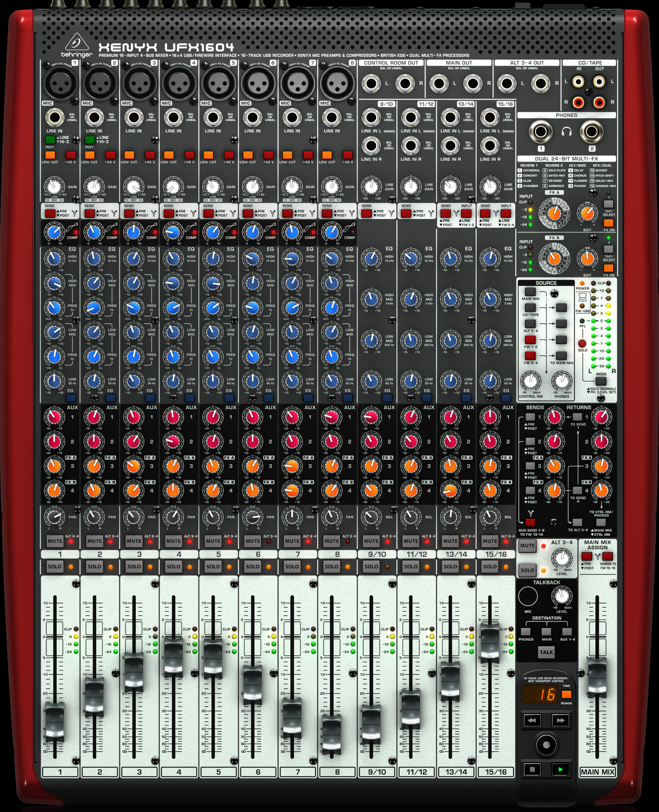Toggle the orange TIME/REMAIN button
659x812 pixels.
[567, 694]
